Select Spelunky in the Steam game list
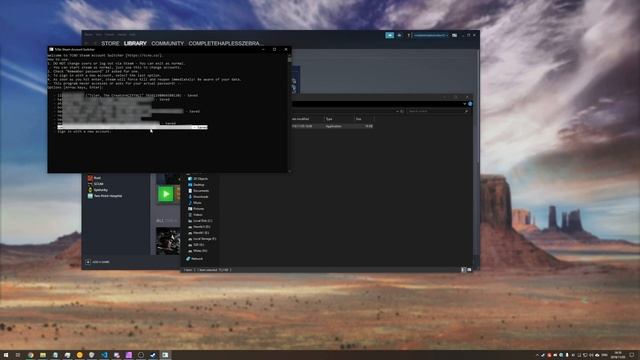This screenshot has width=640, height=360. pyautogui.click(x=101, y=190)
